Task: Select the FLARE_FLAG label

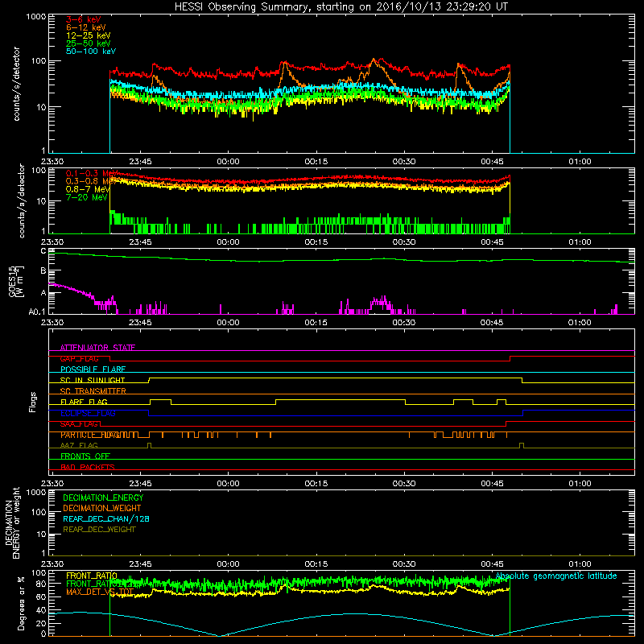Action: pyautogui.click(x=84, y=402)
